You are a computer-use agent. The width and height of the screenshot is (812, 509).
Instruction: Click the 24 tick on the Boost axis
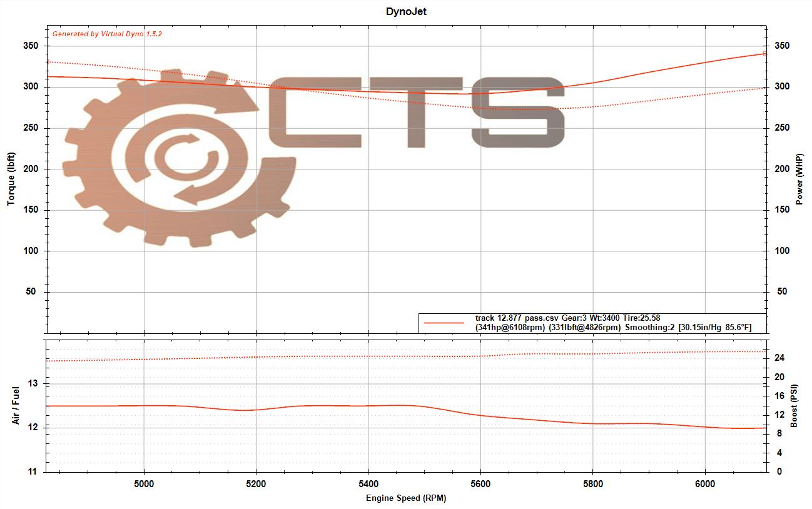tap(780, 358)
